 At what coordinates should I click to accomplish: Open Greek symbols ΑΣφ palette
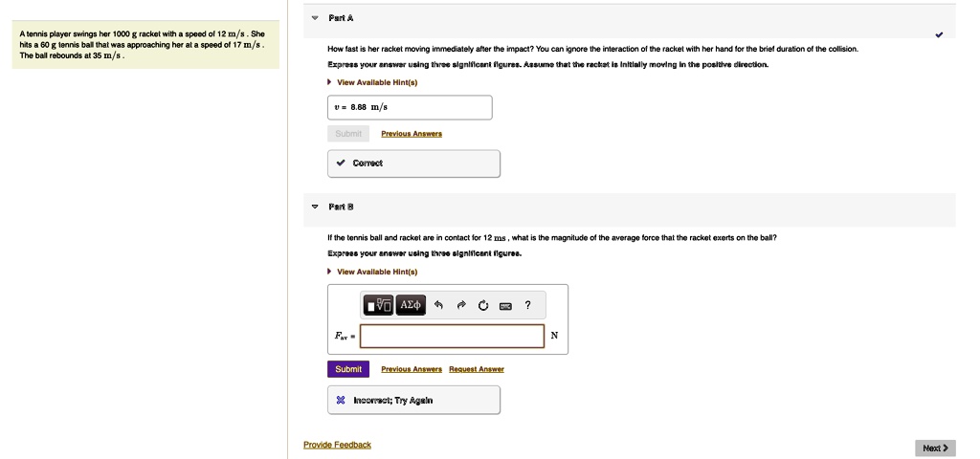411,305
